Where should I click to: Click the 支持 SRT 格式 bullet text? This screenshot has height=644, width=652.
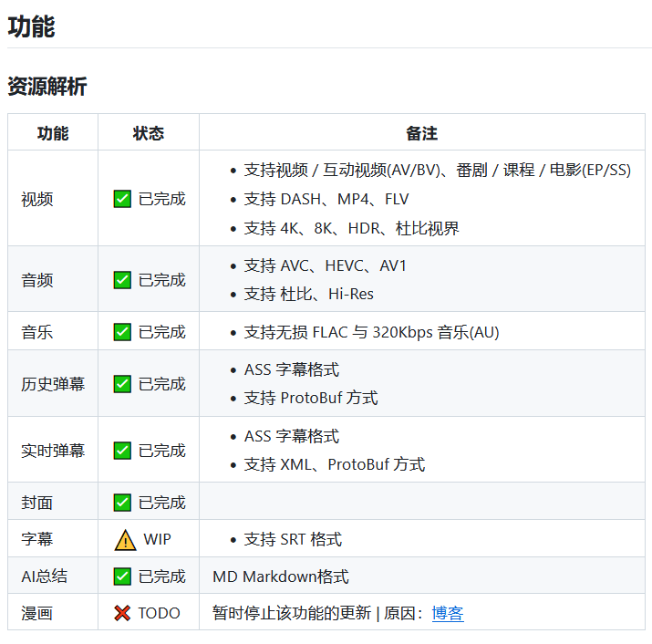[293, 540]
